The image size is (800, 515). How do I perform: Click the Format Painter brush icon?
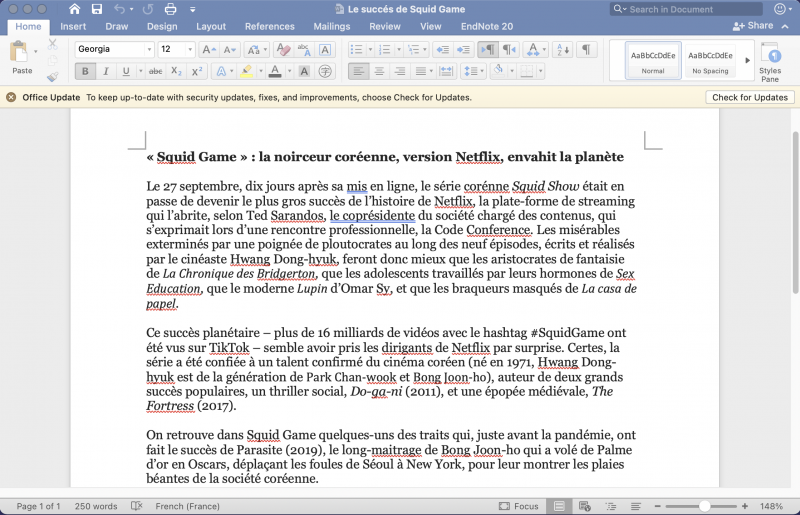(52, 77)
